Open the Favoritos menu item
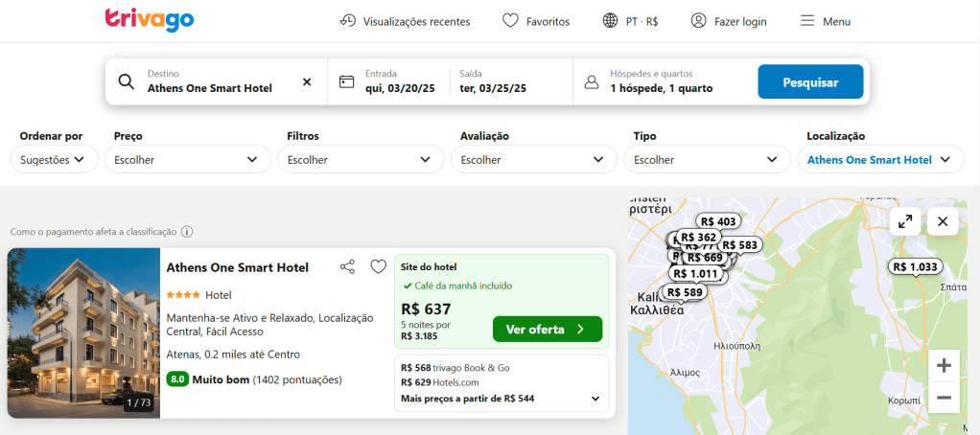This screenshot has height=435, width=980. click(536, 21)
